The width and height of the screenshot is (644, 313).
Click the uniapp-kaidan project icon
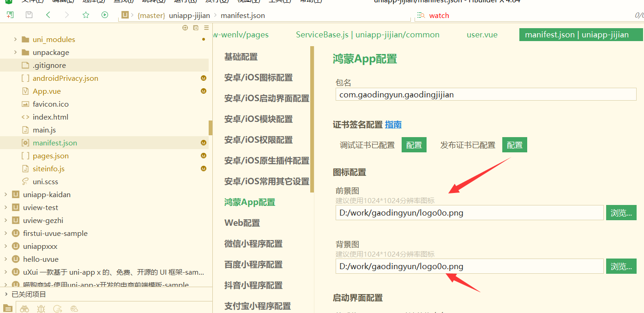[16, 194]
